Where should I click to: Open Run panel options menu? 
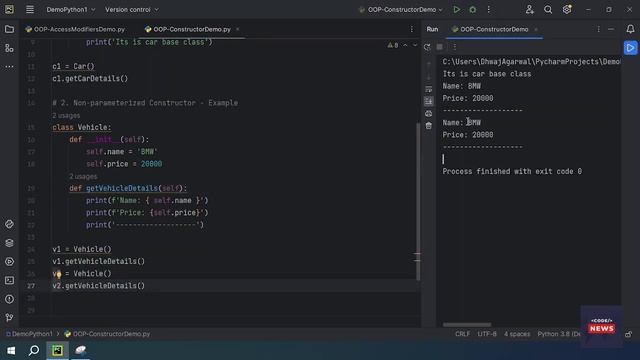(x=598, y=29)
